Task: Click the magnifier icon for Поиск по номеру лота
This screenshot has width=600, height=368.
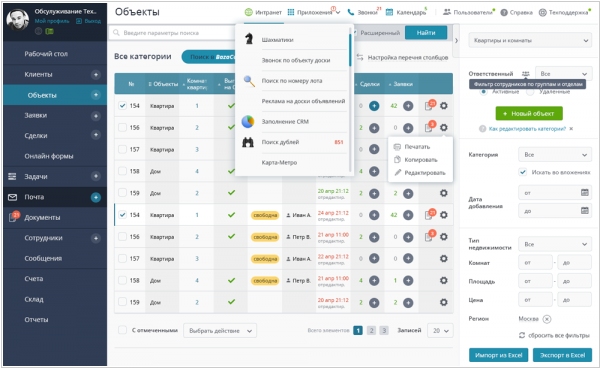Action: coord(249,81)
